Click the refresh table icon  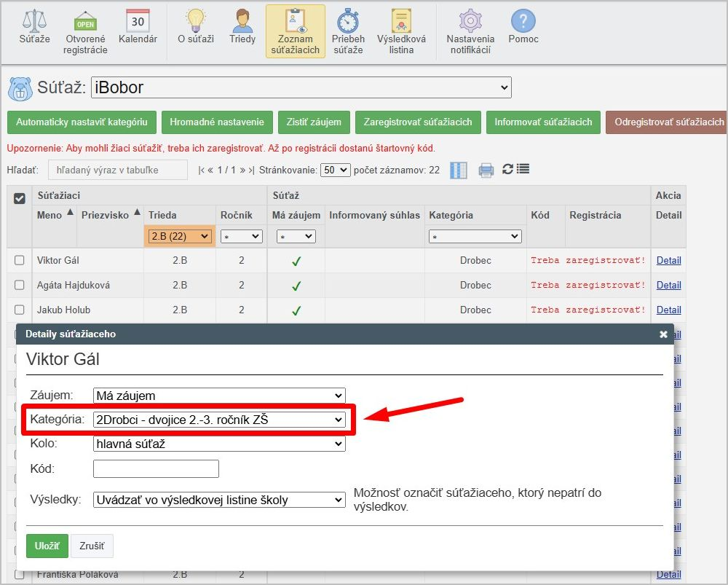[507, 169]
